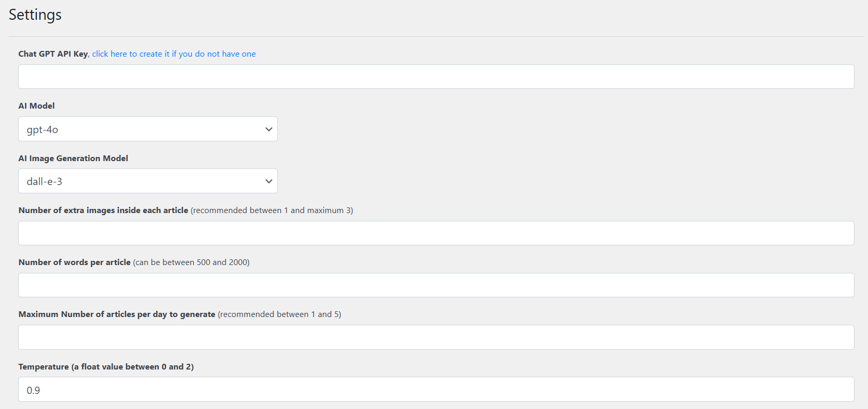Expand the AI Image Generation Model dropdown
The image size is (868, 409).
point(148,181)
